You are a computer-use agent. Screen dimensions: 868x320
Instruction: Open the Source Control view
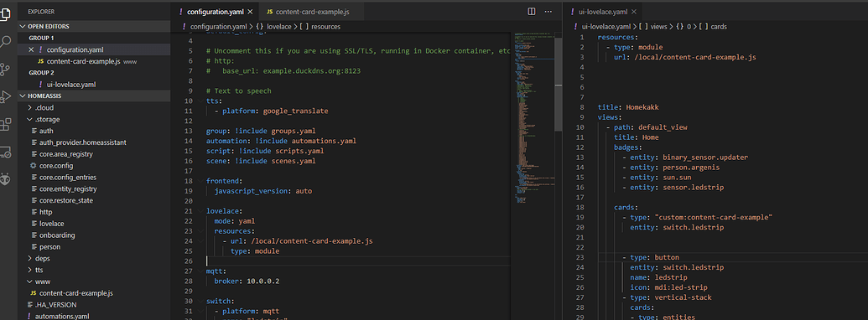pos(6,69)
